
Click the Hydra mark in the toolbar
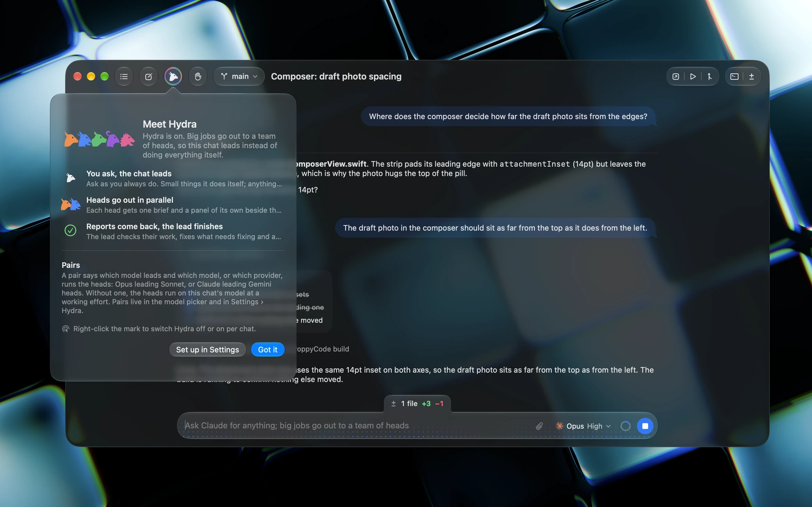(x=173, y=76)
